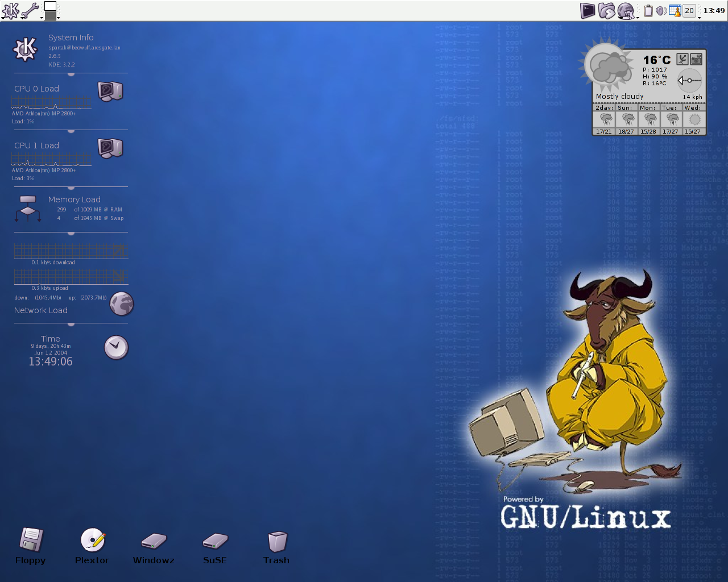Expand the small arrow left of the clock

(699, 18)
